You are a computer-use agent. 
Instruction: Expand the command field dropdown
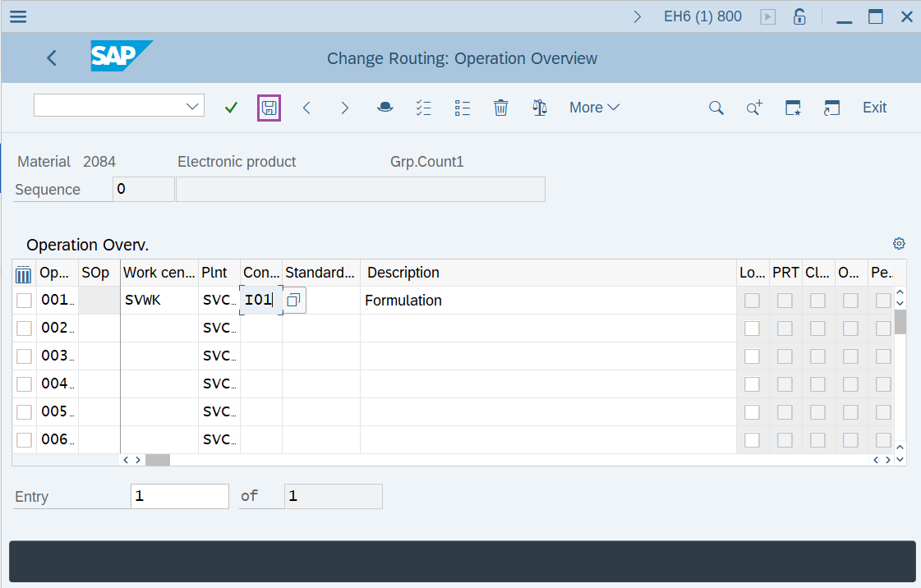point(191,105)
